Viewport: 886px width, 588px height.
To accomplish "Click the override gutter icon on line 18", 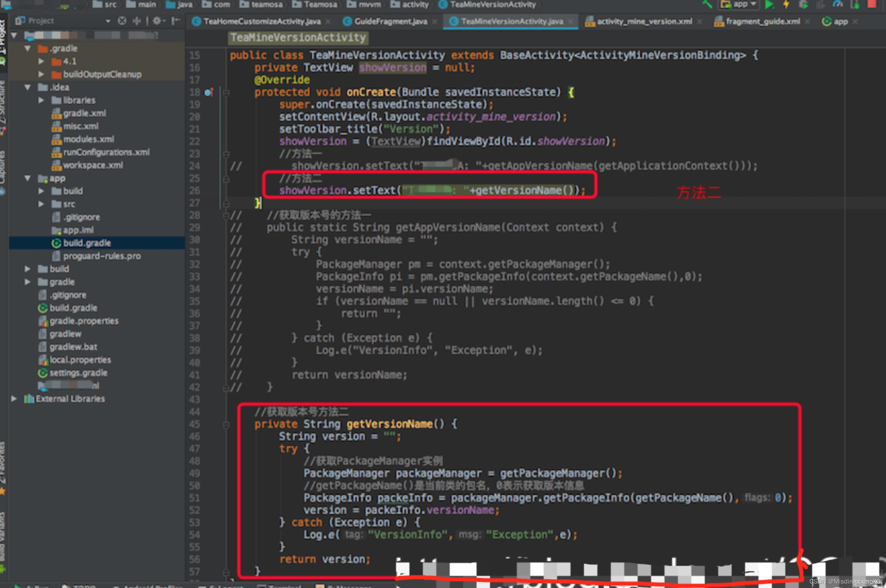I will pyautogui.click(x=209, y=92).
